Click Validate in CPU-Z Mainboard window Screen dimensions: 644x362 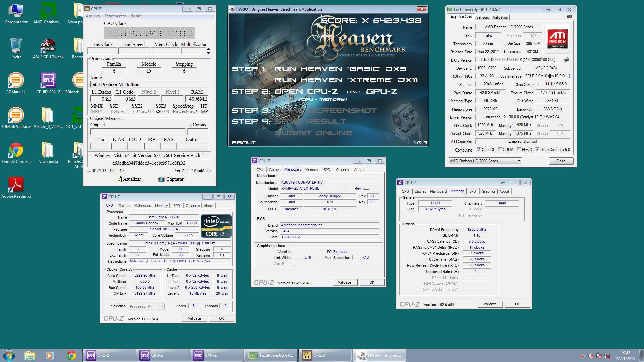tap(344, 282)
